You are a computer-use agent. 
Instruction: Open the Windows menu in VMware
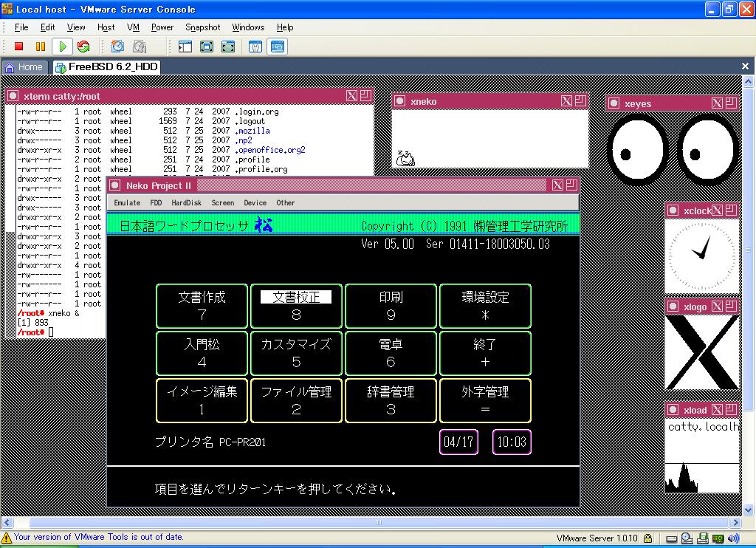coord(248,27)
